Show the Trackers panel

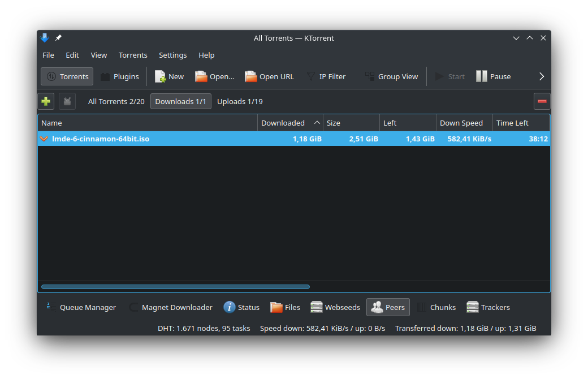488,307
